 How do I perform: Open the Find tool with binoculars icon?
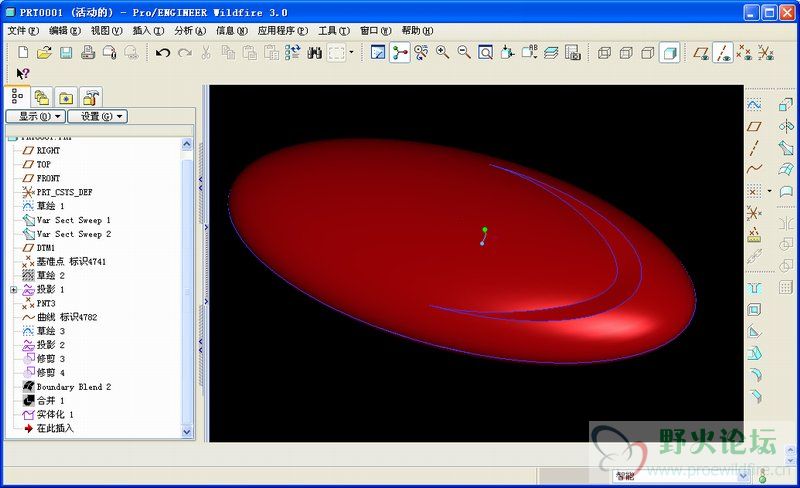[x=314, y=53]
